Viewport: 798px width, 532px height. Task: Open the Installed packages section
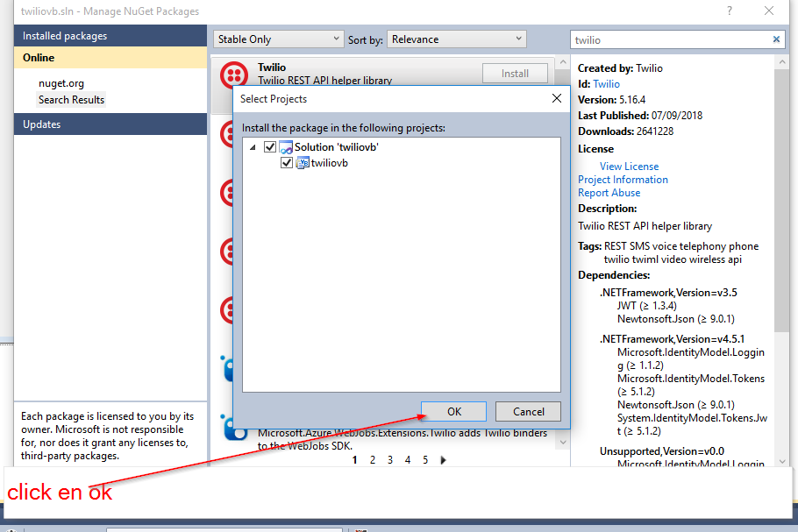[110, 36]
